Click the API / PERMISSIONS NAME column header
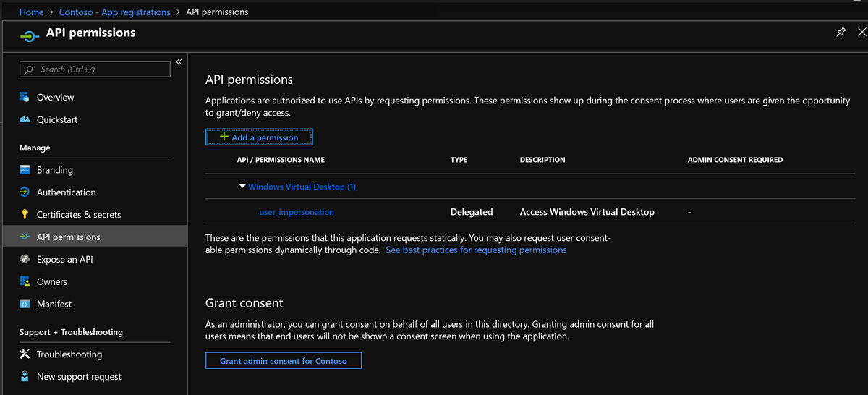This screenshot has height=395, width=868. click(281, 160)
